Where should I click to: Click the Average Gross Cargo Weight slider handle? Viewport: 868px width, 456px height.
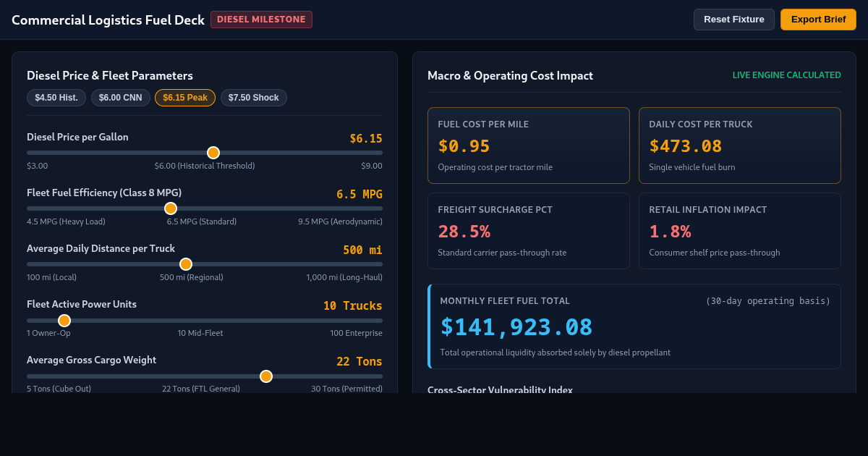coord(266,376)
